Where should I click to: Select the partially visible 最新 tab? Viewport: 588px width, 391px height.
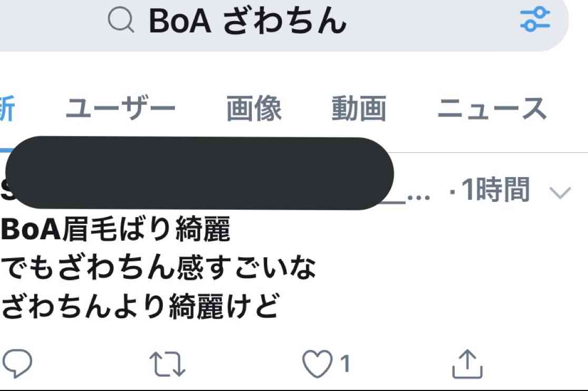tap(7, 108)
